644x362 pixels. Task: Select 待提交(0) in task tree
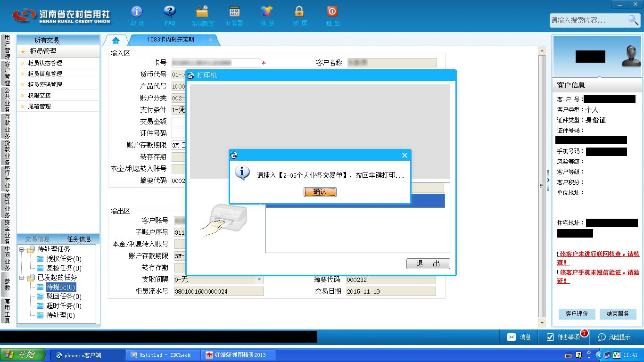[60, 287]
